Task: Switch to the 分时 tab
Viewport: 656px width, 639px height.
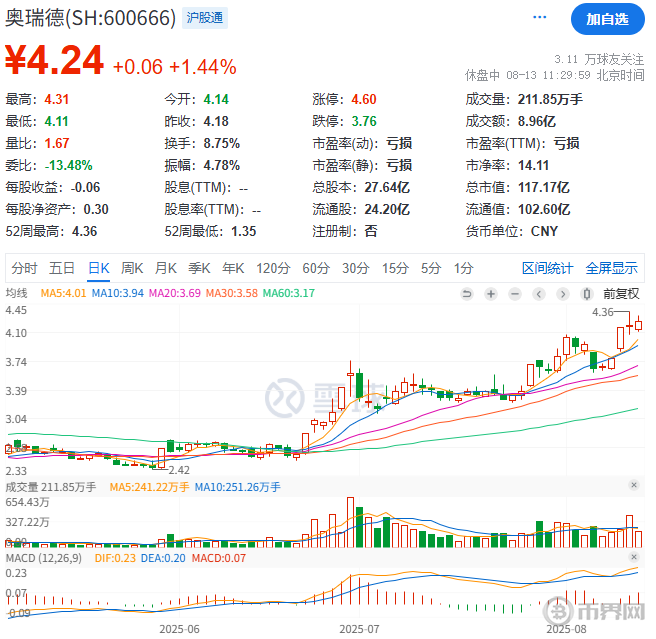Action: point(24,268)
